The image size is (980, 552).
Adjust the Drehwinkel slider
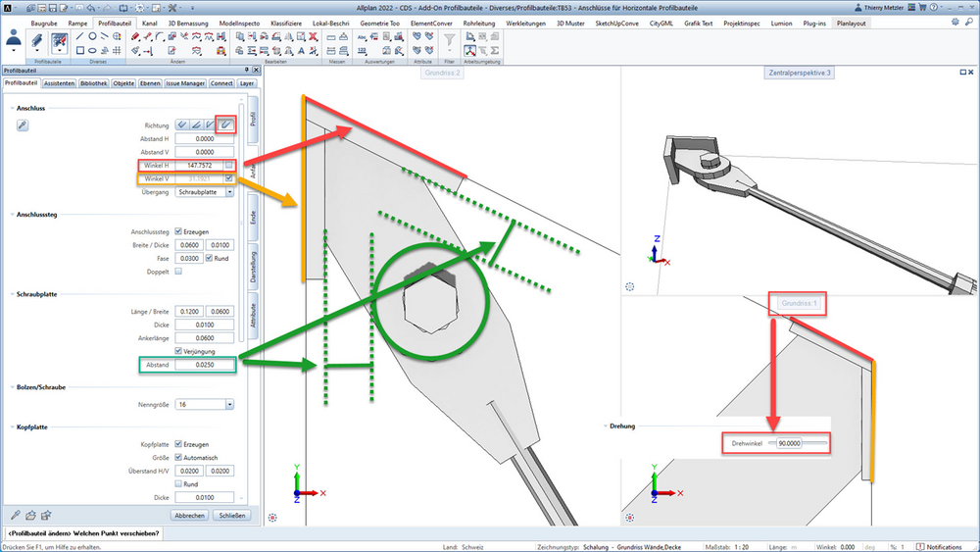tap(798, 442)
